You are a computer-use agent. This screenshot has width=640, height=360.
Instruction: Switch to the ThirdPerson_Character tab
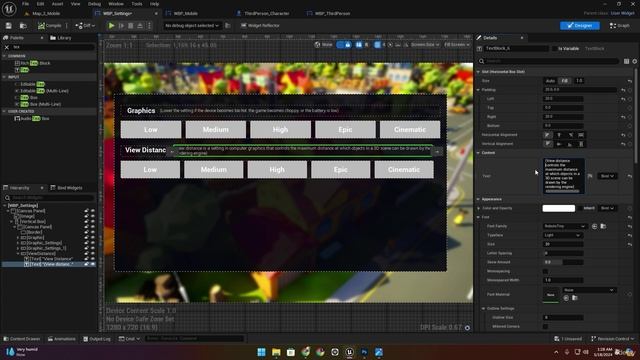pyautogui.click(x=267, y=13)
